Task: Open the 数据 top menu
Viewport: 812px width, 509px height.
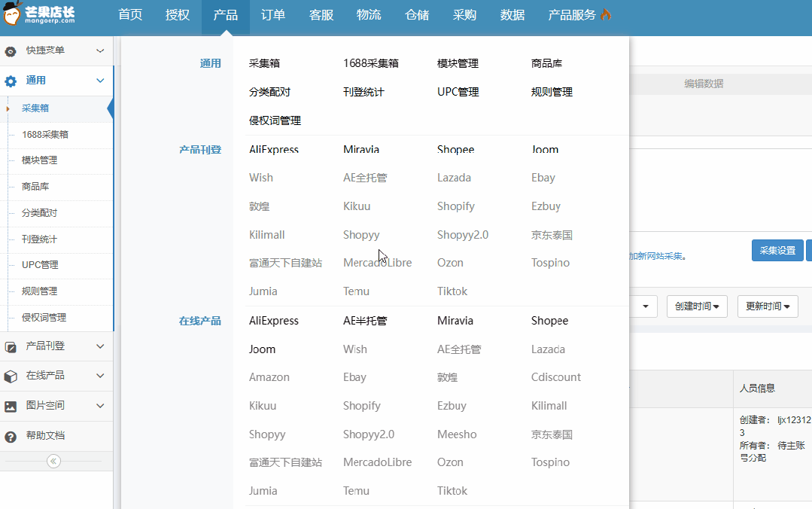Action: pyautogui.click(x=512, y=15)
